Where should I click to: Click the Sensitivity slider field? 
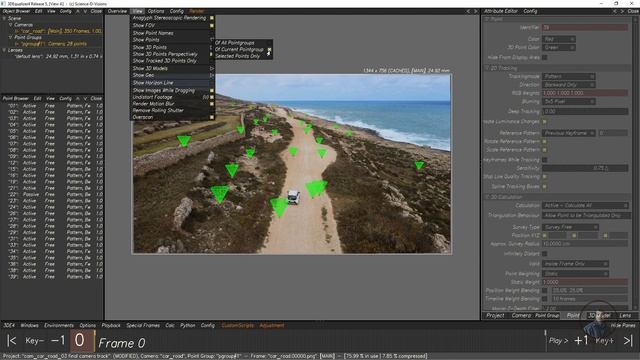tap(585, 168)
